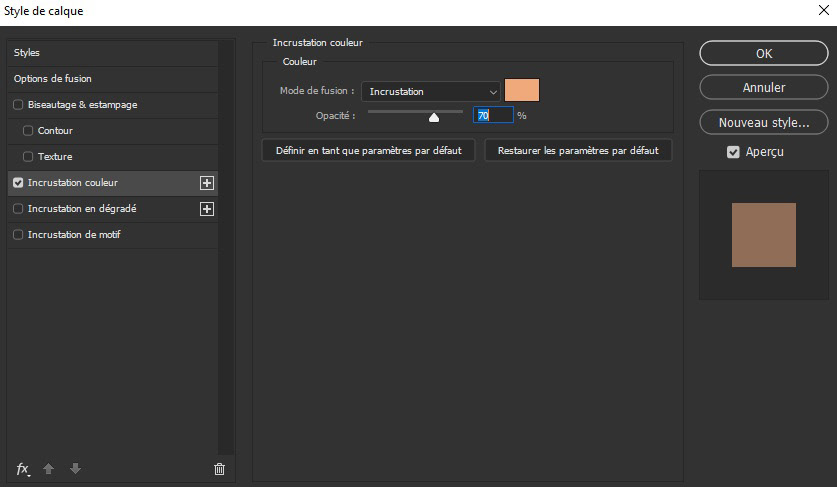Click Nouveau style... button
Viewport: 837px width, 487px height.
pos(764,122)
